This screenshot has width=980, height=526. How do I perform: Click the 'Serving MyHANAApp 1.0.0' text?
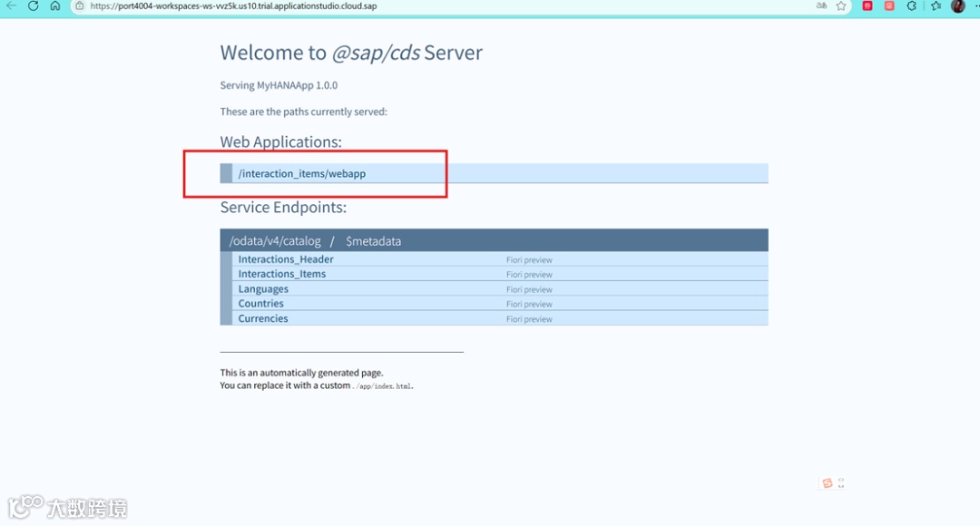click(279, 85)
